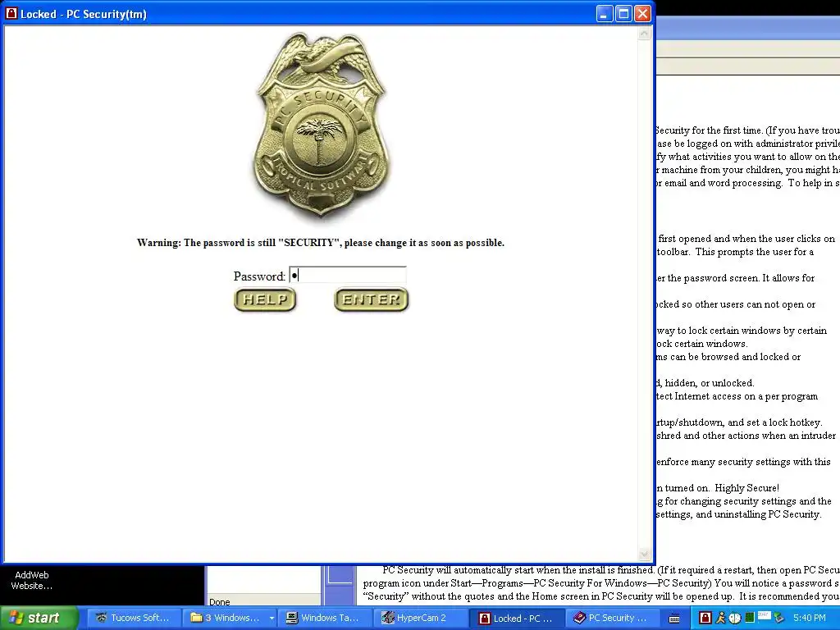
Task: Click the "Done" status text in browser window
Action: (x=219, y=601)
